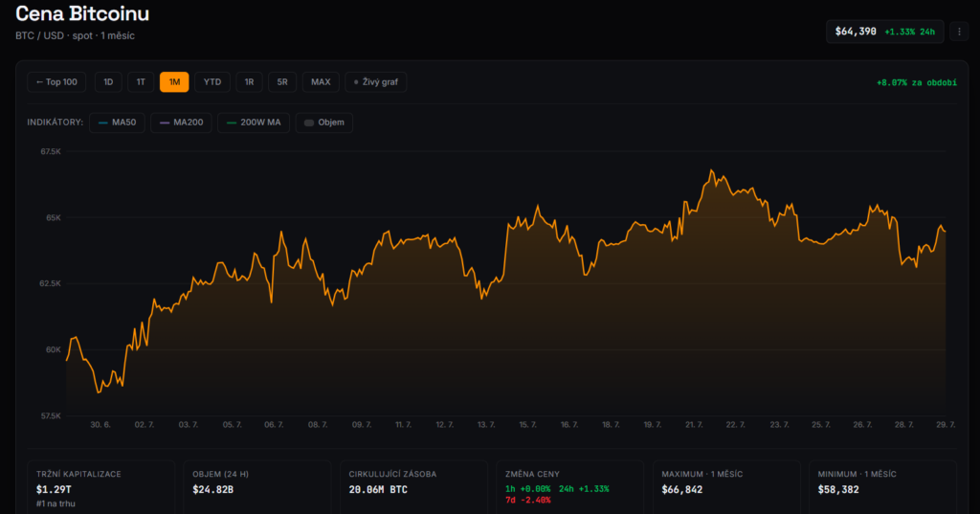The width and height of the screenshot is (980, 514).
Task: Switch chart to YTD range
Action: [x=212, y=82]
